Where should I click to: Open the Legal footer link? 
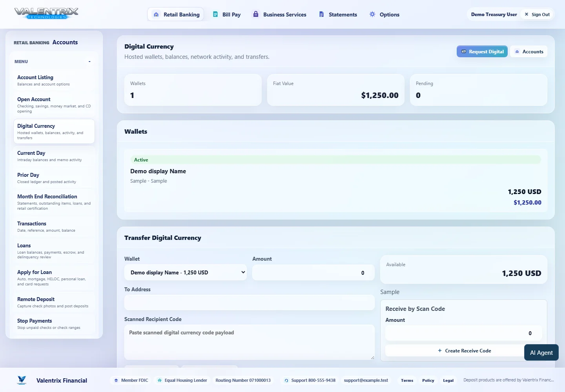[x=448, y=380]
